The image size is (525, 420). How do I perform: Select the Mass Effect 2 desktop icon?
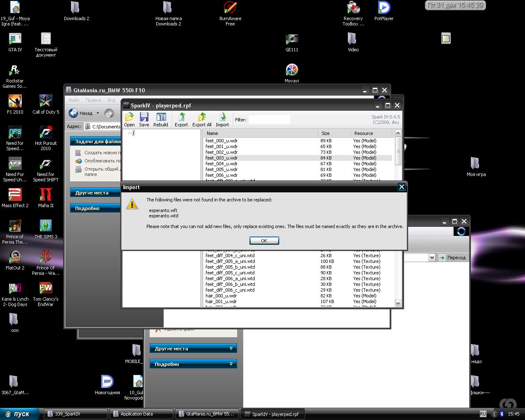(x=15, y=198)
